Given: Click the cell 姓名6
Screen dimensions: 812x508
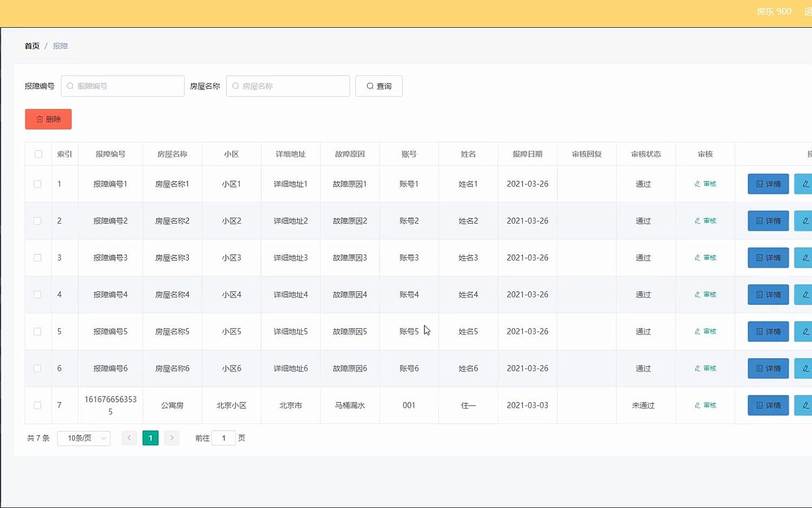Looking at the screenshot, I should (468, 368).
